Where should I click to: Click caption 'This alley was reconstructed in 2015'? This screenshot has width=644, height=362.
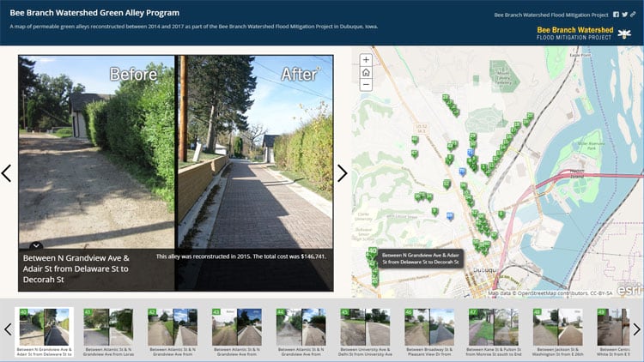241,256
